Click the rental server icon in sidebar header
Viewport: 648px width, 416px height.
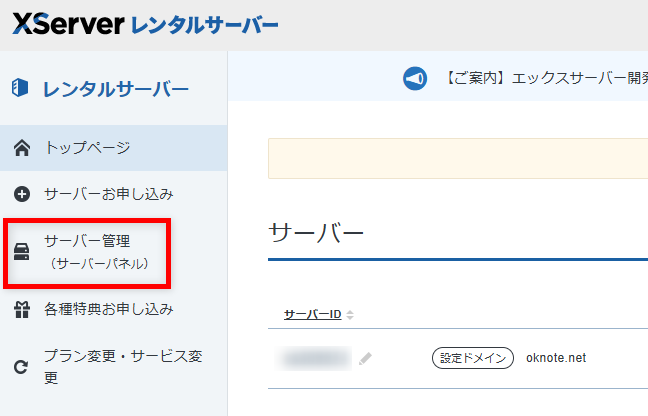coord(21,89)
